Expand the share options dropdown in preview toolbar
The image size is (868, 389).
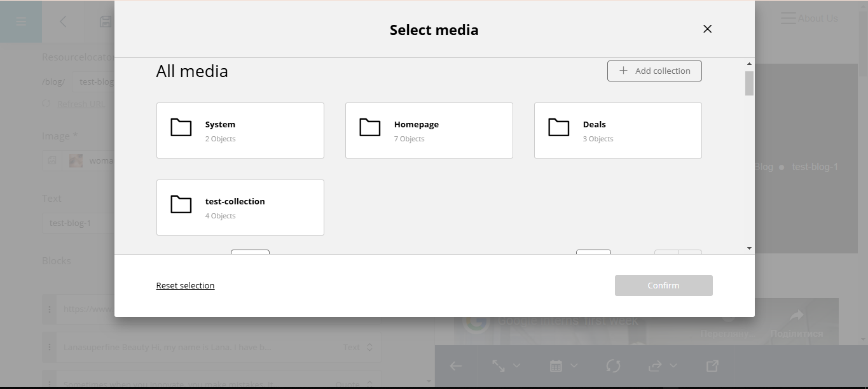(x=663, y=365)
